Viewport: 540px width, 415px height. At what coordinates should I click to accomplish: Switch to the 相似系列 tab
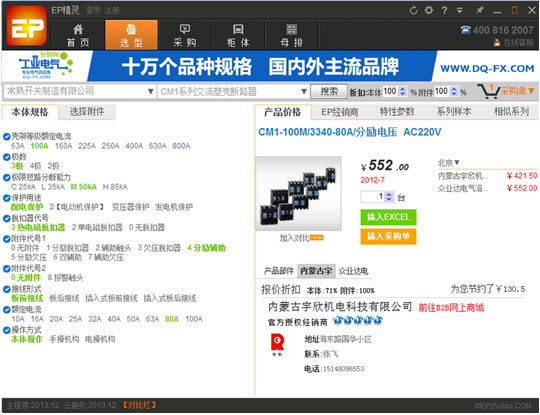point(511,112)
